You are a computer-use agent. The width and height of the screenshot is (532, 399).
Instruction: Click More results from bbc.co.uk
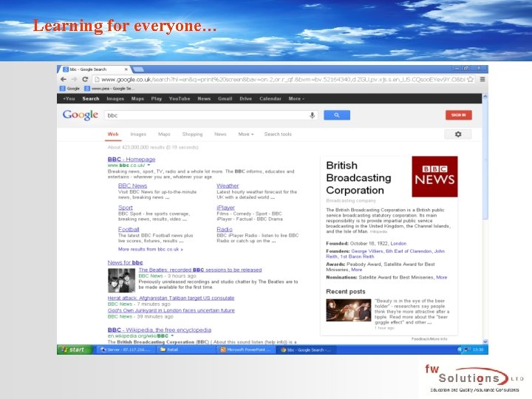click(150, 250)
